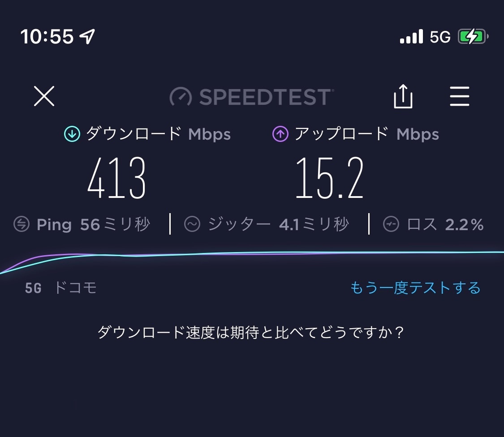This screenshot has width=504, height=437.
Task: Tap the download arrow icon
Action: pos(72,134)
